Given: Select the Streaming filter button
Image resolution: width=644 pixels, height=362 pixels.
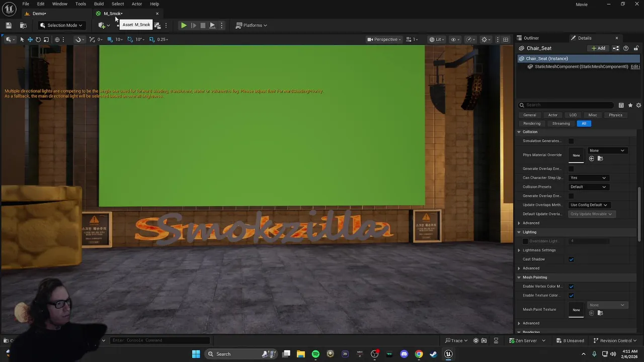Looking at the screenshot, I should coord(561,124).
